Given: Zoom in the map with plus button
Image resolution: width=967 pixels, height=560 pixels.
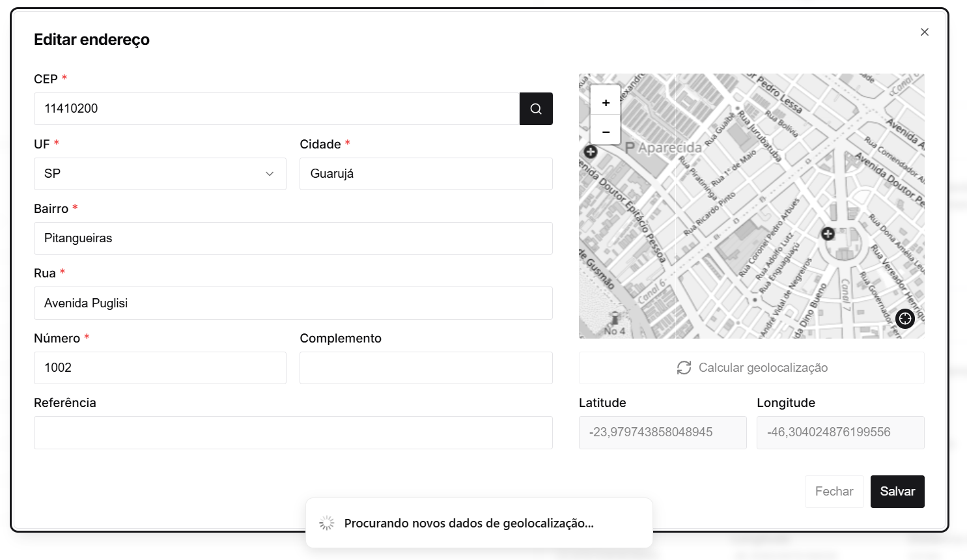Looking at the screenshot, I should [606, 102].
